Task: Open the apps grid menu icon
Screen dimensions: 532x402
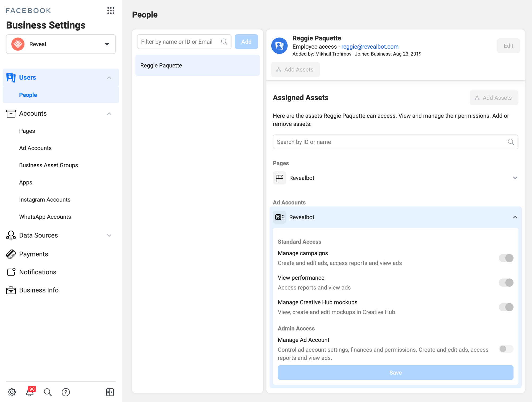Action: click(111, 11)
